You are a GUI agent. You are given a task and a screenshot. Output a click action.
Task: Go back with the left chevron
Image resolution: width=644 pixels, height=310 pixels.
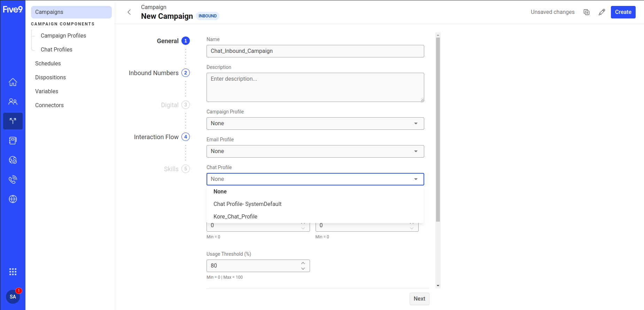(x=129, y=12)
